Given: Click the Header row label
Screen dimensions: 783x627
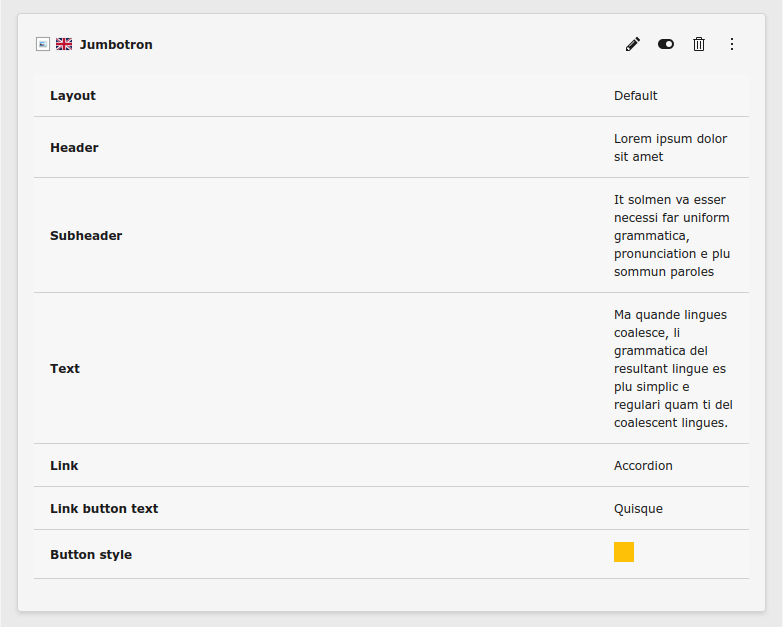Looking at the screenshot, I should click(74, 148).
